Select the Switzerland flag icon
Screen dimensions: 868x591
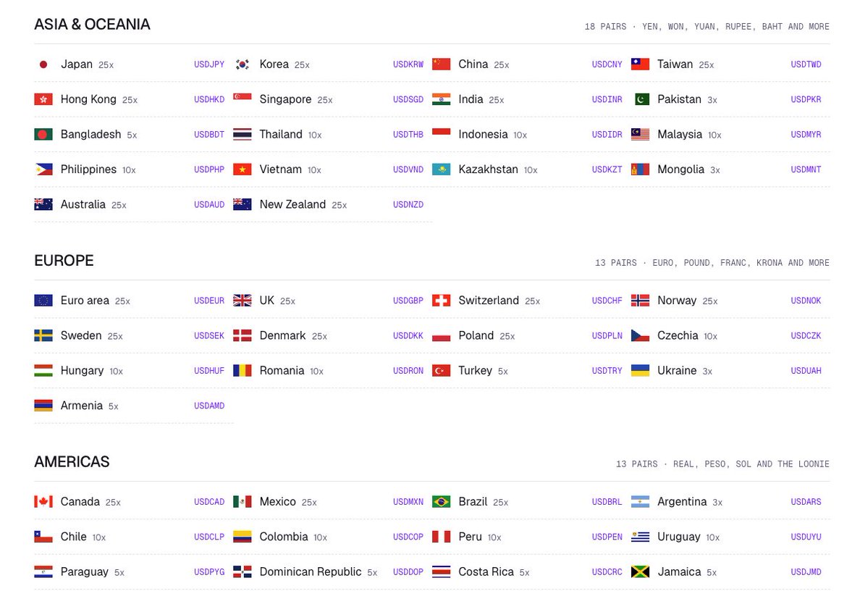coord(441,301)
